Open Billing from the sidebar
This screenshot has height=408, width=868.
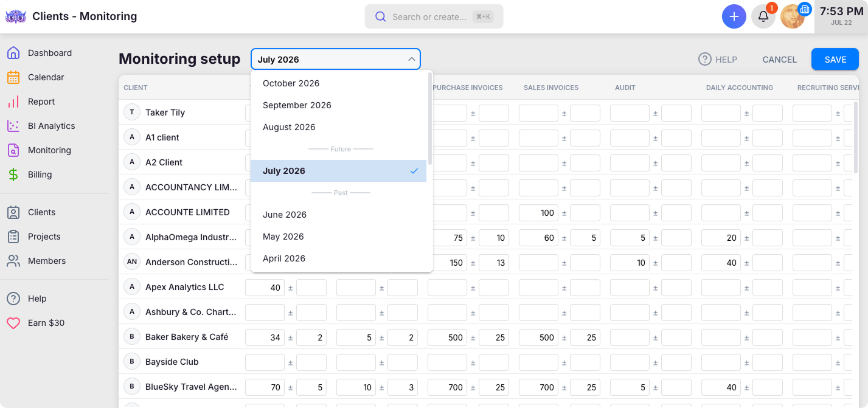[x=29, y=175]
